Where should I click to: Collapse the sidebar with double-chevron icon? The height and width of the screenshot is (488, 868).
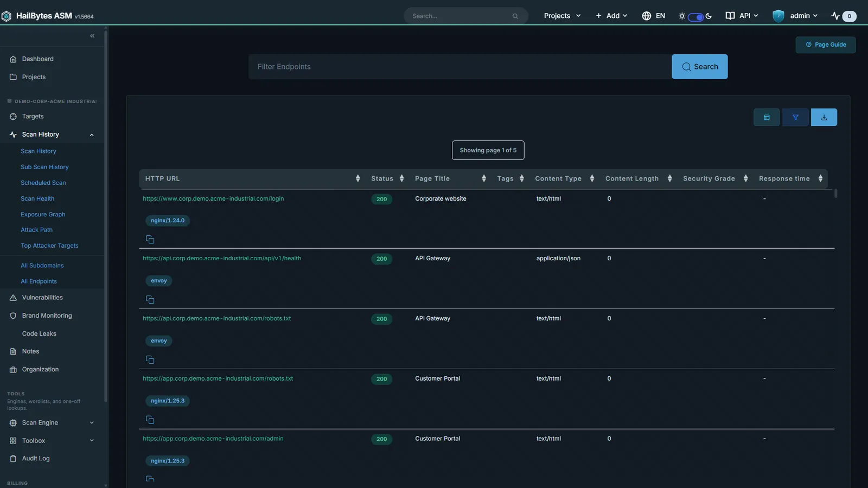[92, 36]
